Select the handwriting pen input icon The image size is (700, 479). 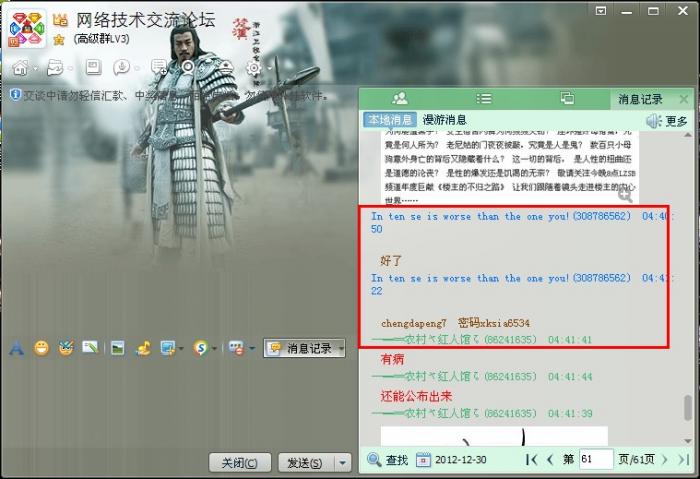tap(90, 347)
